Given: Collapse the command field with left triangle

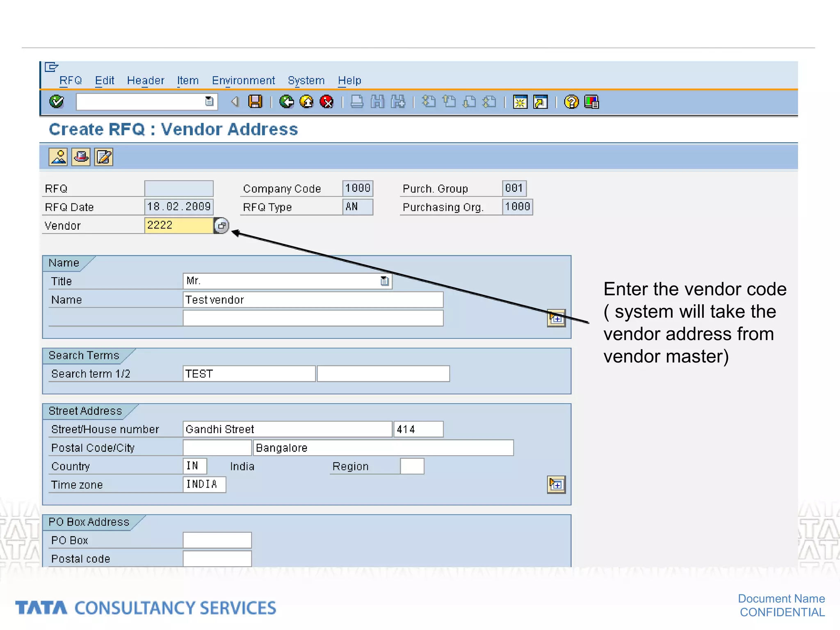Looking at the screenshot, I should click(235, 101).
